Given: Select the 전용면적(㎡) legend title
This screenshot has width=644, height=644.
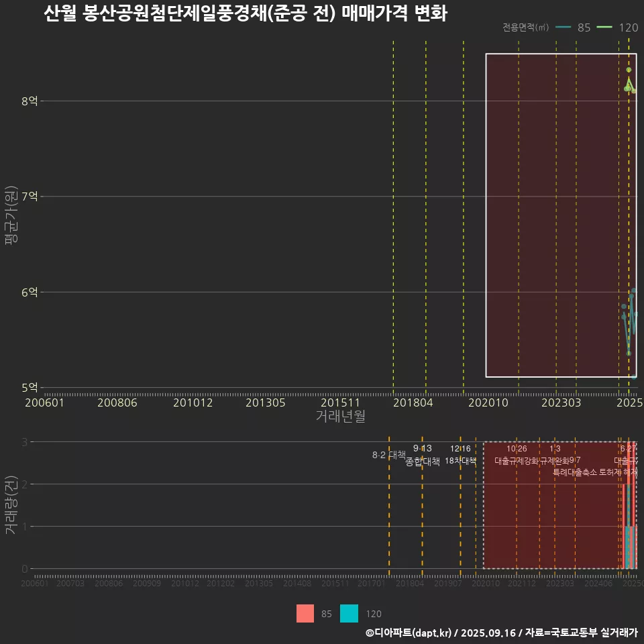Looking at the screenshot, I should click(525, 28).
